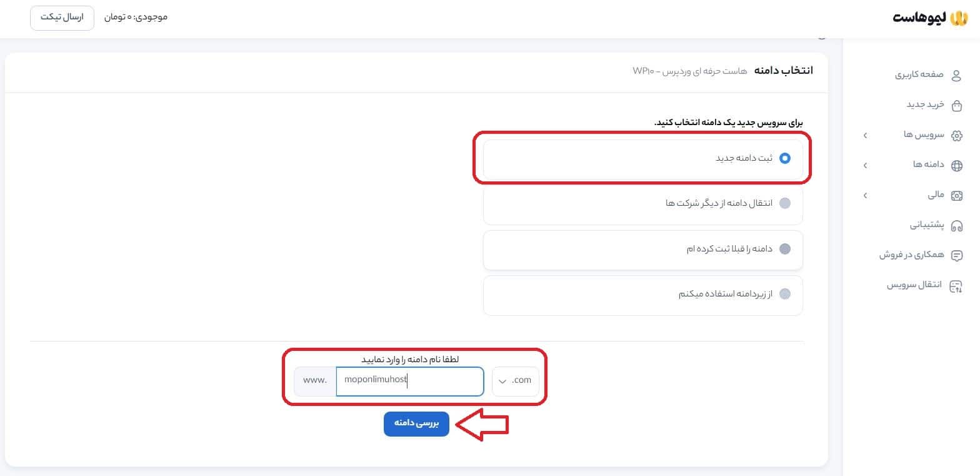Expand the سرویس ها sidebar menu
The image size is (980, 476).
tap(866, 135)
